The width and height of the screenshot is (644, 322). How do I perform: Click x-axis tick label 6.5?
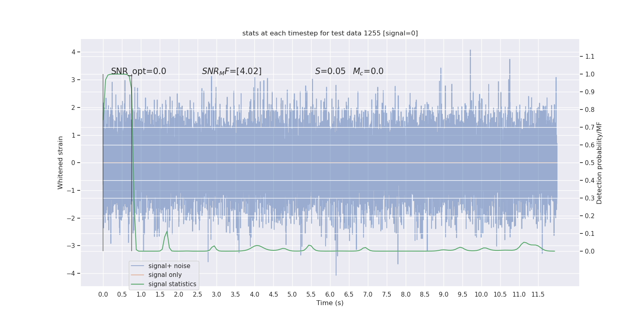tap(349, 295)
